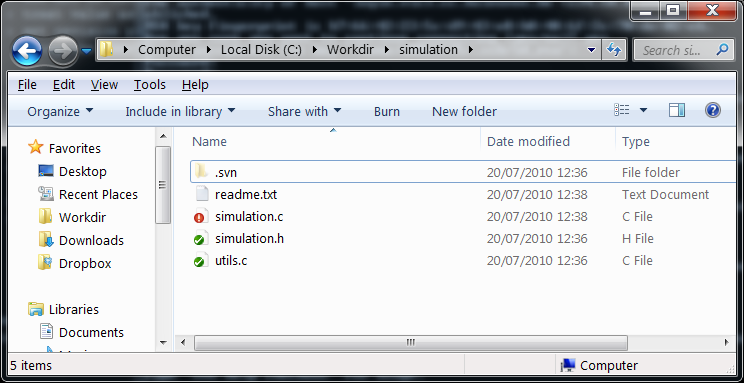Click horizontal scrollbar right arrow
The width and height of the screenshot is (744, 383).
[x=726, y=342]
